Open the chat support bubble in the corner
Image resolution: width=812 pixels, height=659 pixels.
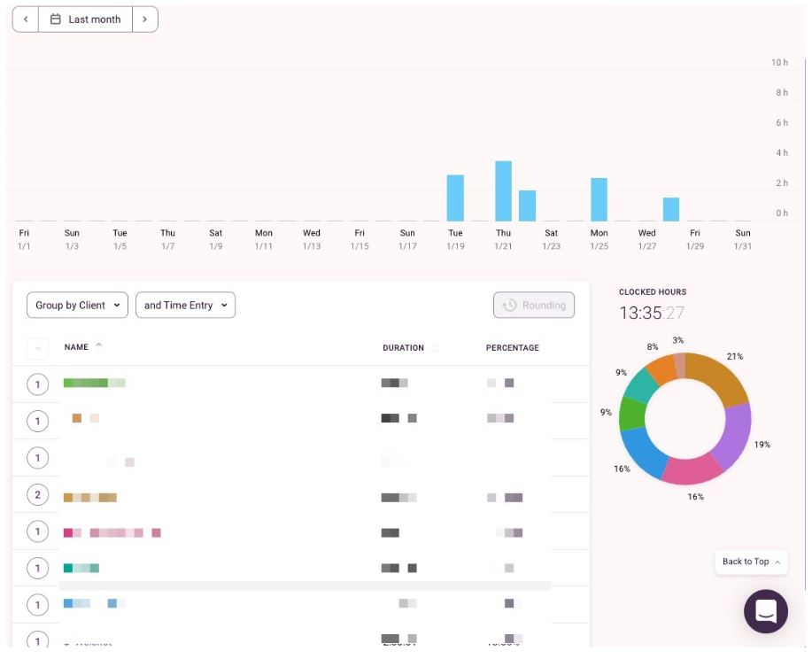pyautogui.click(x=766, y=611)
